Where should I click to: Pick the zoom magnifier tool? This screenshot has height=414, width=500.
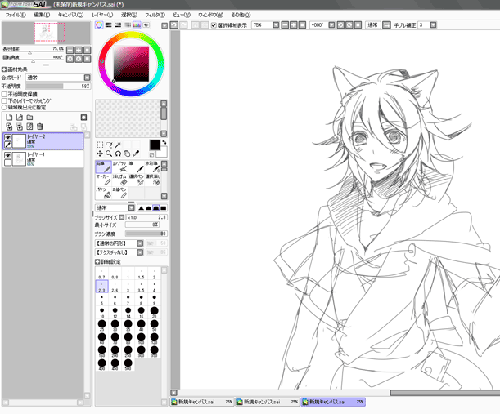109,153
